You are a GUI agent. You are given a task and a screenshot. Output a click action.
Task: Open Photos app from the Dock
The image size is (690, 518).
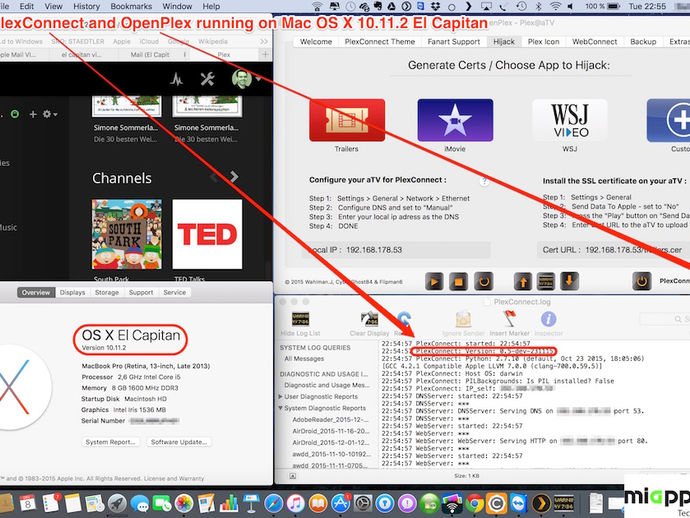184,503
